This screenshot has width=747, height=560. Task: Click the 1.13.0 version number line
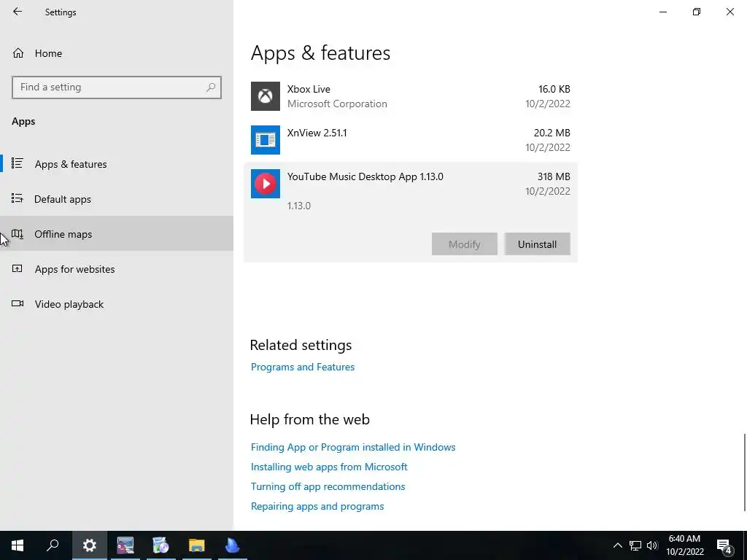pyautogui.click(x=298, y=206)
